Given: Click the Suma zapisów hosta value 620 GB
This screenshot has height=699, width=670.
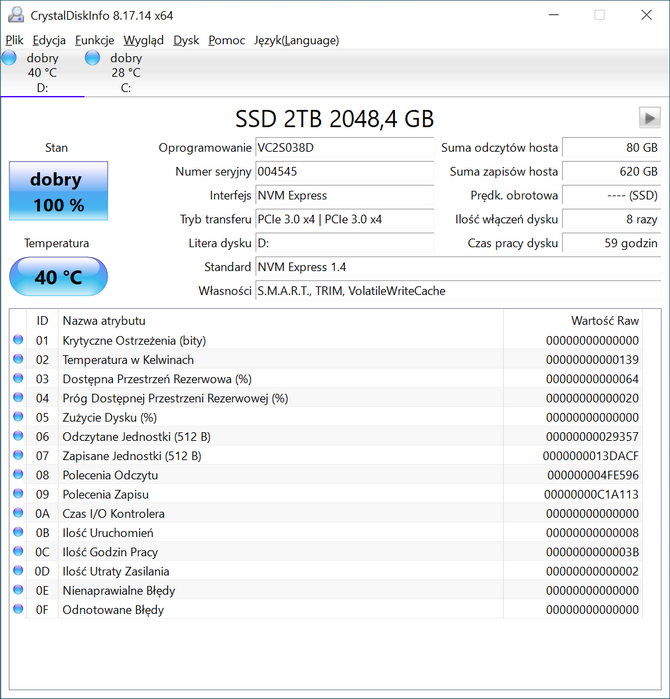Looking at the screenshot, I should [x=611, y=172].
